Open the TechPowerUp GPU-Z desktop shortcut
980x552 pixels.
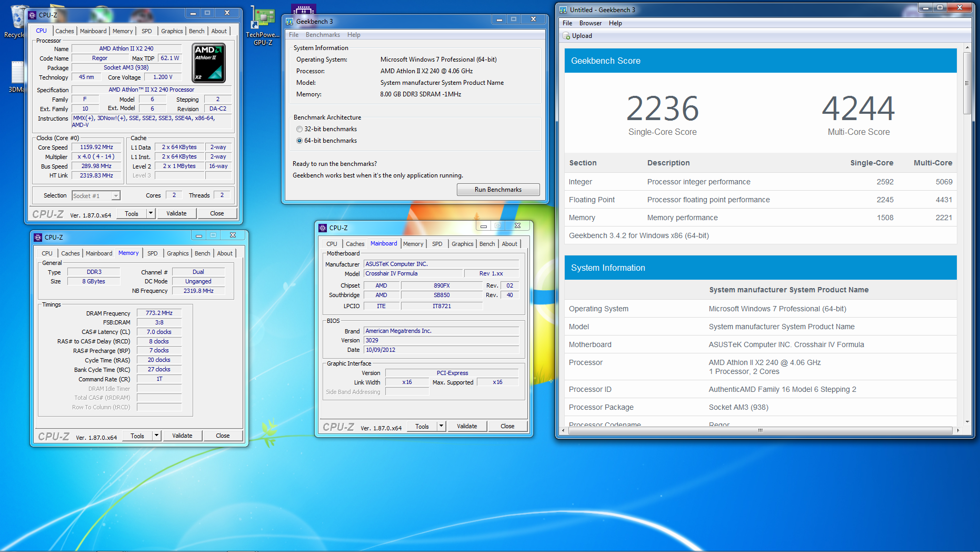[263, 25]
